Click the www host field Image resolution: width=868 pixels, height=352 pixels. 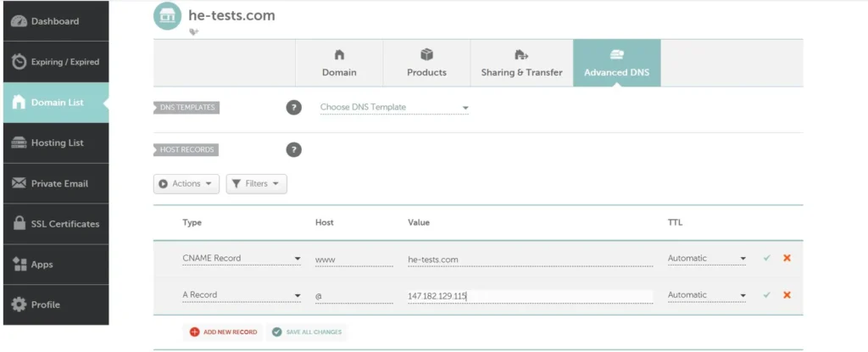pos(354,260)
